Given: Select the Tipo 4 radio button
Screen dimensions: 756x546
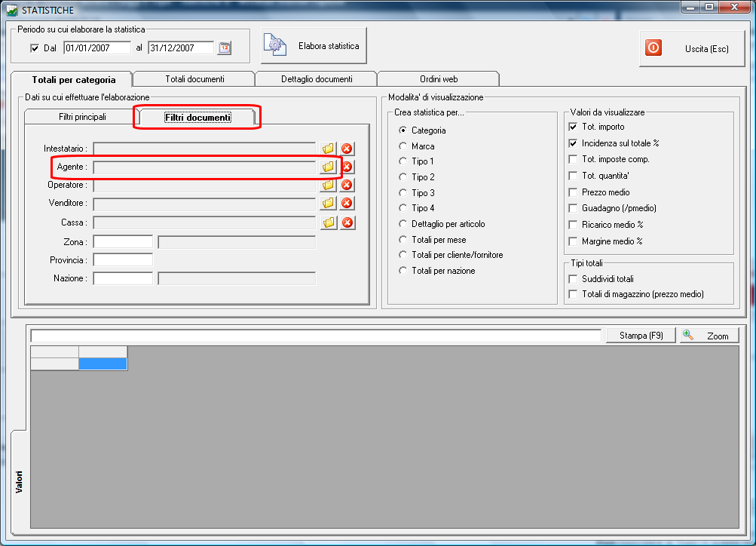Looking at the screenshot, I should (402, 208).
